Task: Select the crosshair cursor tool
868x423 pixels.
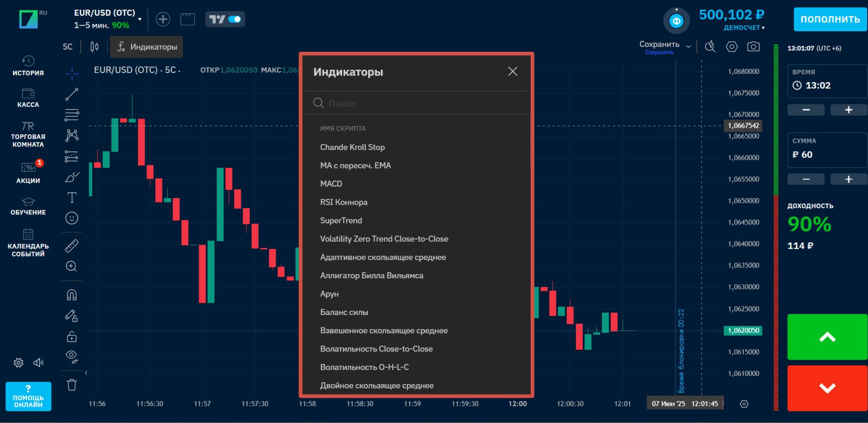Action: [x=72, y=73]
